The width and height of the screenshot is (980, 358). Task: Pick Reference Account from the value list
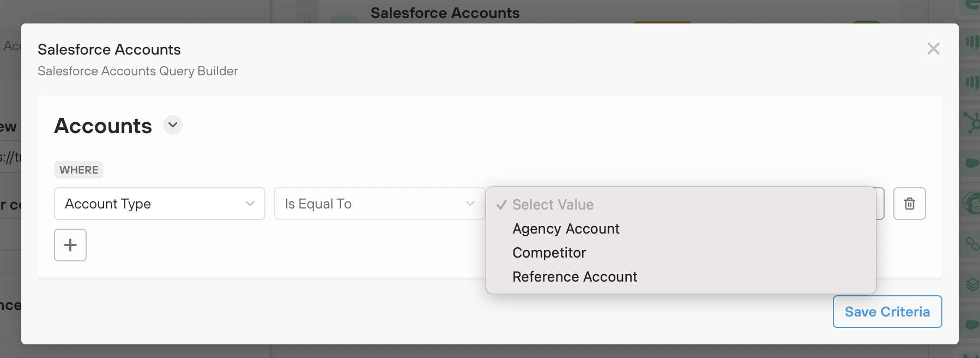pos(574,276)
